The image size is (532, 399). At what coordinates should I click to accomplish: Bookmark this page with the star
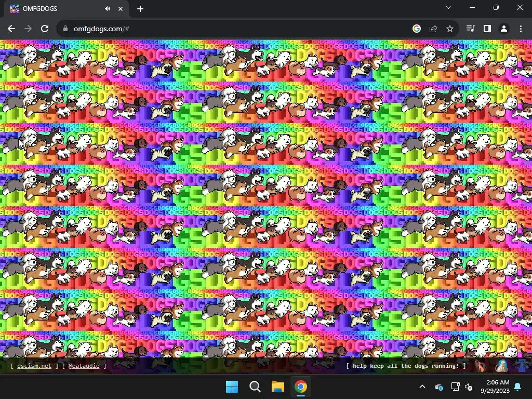click(x=450, y=29)
